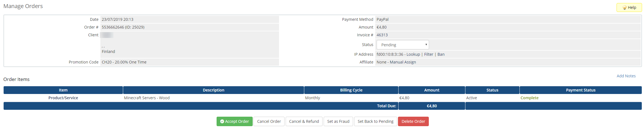
Task: Click the Ban link next to the IP address
Action: click(x=441, y=54)
